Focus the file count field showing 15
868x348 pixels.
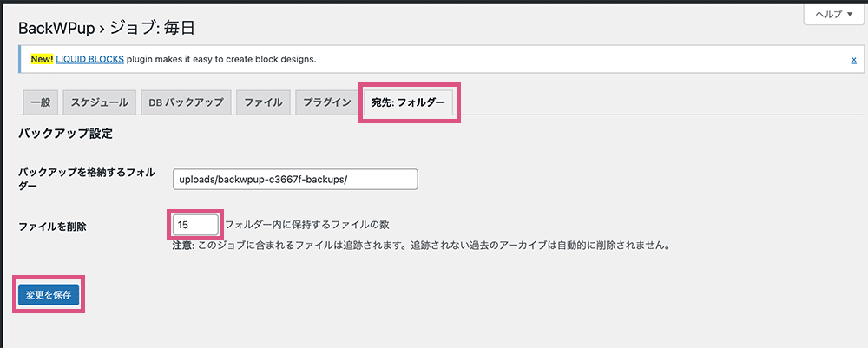pyautogui.click(x=195, y=225)
